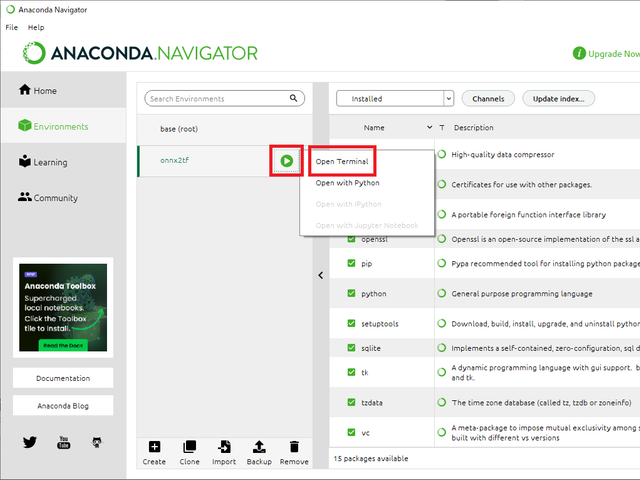This screenshot has width=640, height=480.
Task: Click the Anaconda Toolbox ad thumbnail
Action: 63,307
